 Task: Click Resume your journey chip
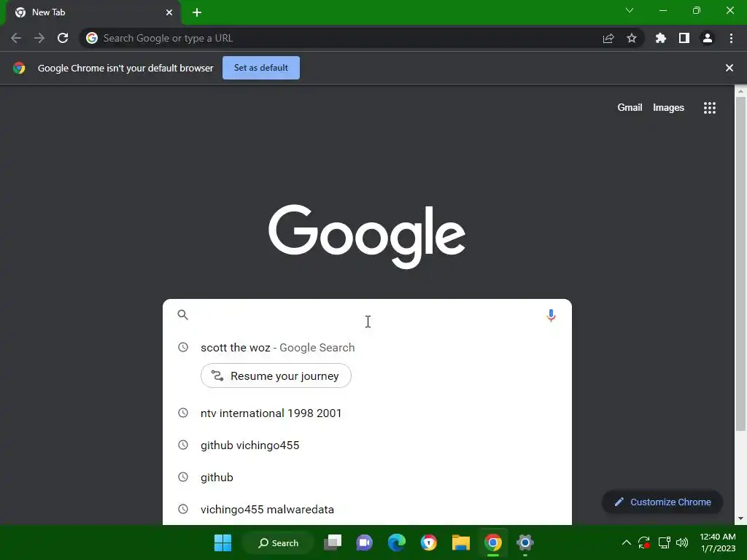(276, 376)
